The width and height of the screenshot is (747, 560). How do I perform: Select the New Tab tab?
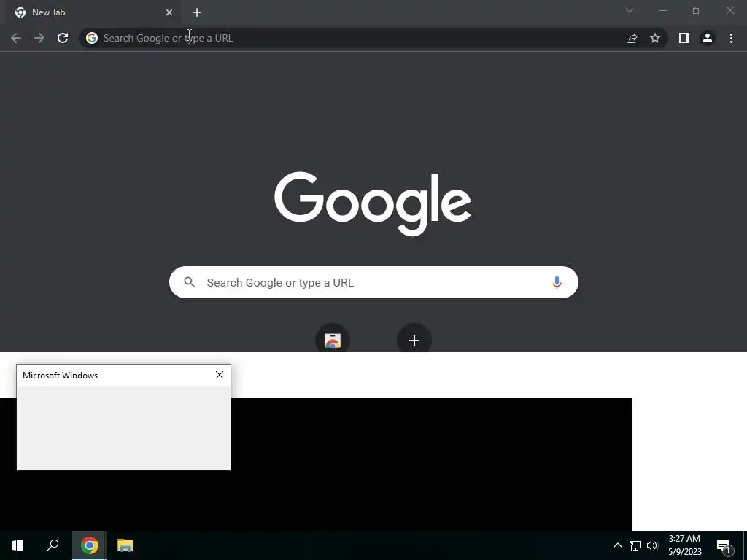click(x=93, y=12)
